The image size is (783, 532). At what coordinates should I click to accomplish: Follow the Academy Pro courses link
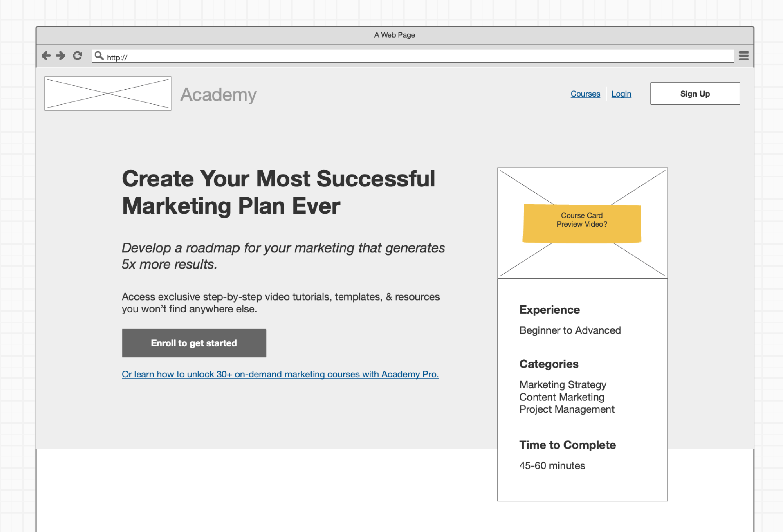coord(280,374)
